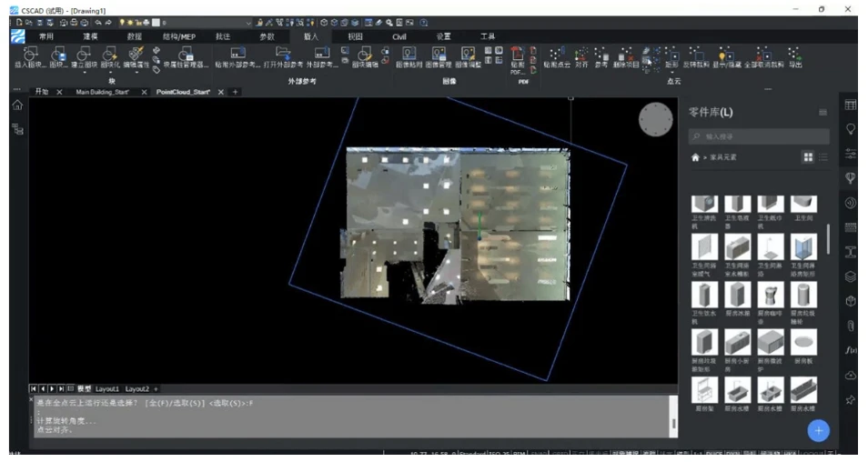868x462 pixels.
Task: Open the 结构/MEP ribbon tab
Action: 179,36
